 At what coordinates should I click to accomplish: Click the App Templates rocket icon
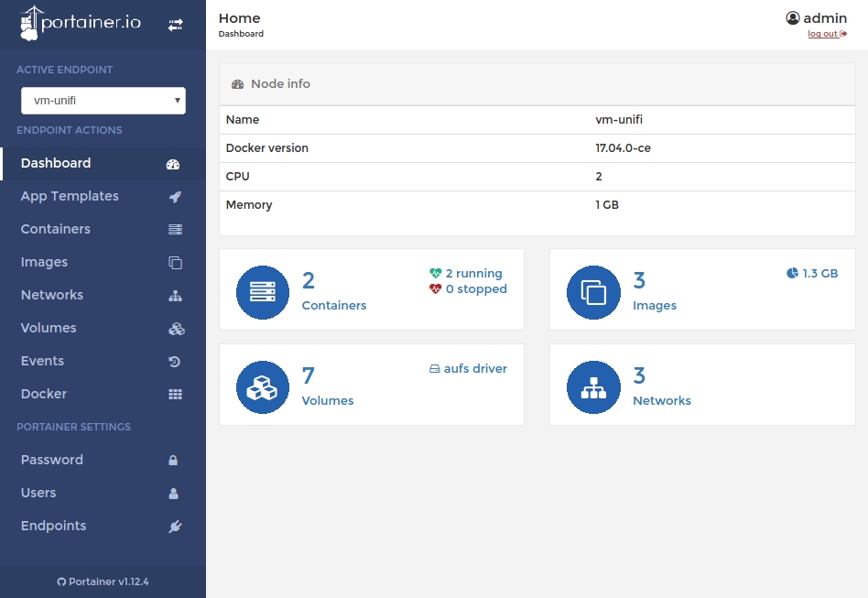point(175,197)
